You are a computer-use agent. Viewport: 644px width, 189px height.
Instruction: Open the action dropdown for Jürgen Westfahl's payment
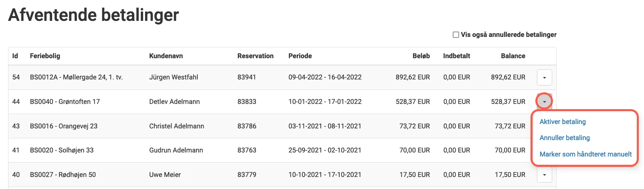544,77
